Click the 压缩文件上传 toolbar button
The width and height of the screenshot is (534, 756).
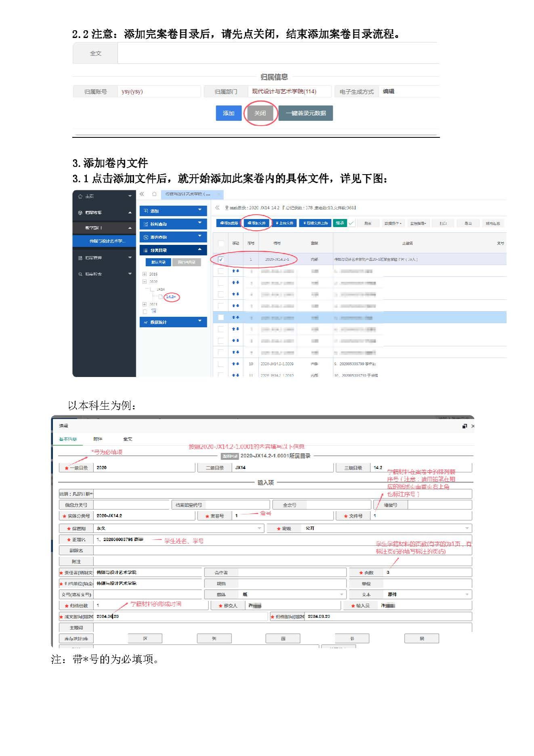click(x=315, y=223)
